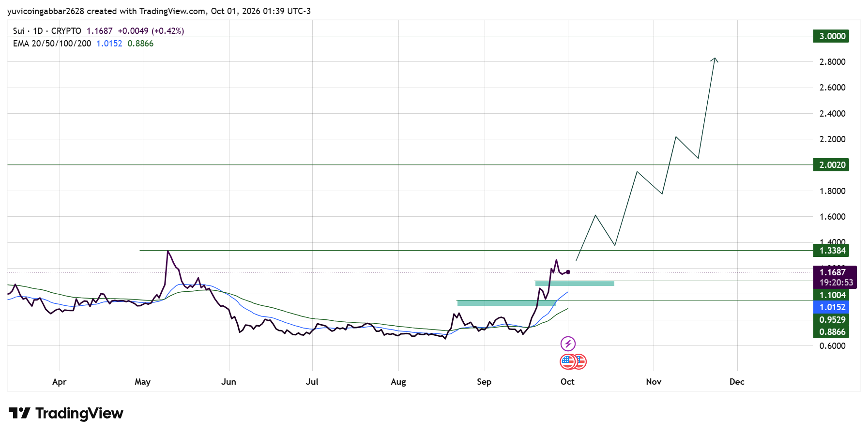Click the 0.8866 EMA tag on price axis
Image resolution: width=868 pixels, height=435 pixels.
(832, 332)
